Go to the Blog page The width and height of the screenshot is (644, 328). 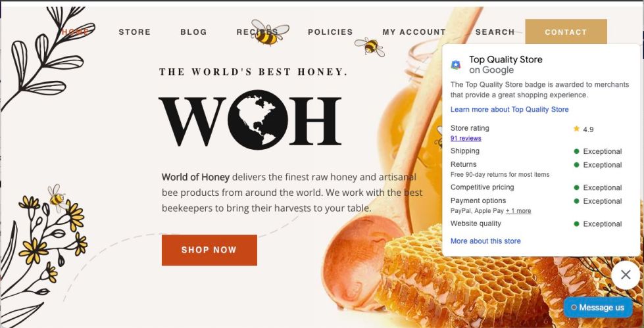click(193, 32)
